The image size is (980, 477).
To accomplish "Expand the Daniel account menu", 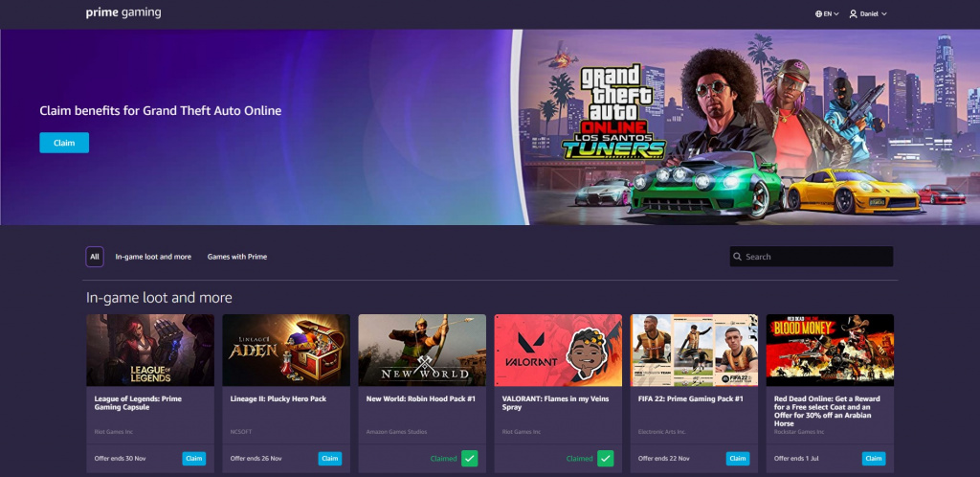I will [x=868, y=13].
